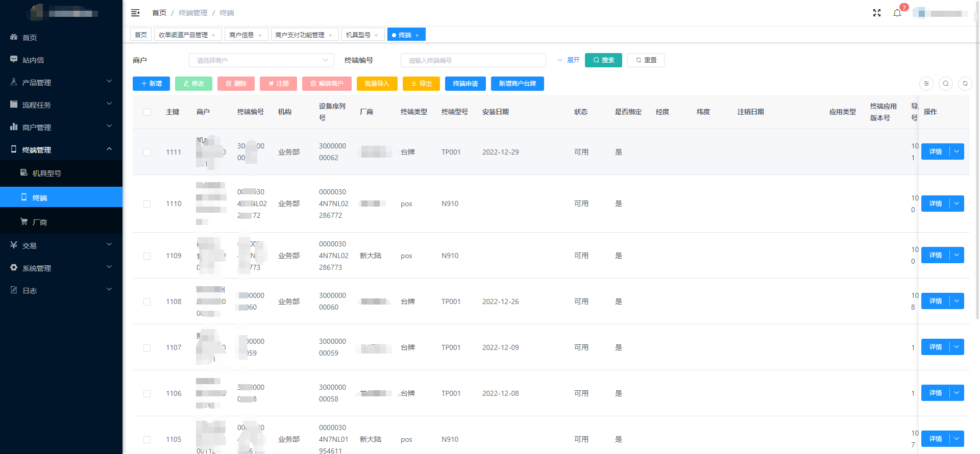980x454 pixels.
Task: Select 机具型号 in the sidebar submenu
Action: coord(61,173)
